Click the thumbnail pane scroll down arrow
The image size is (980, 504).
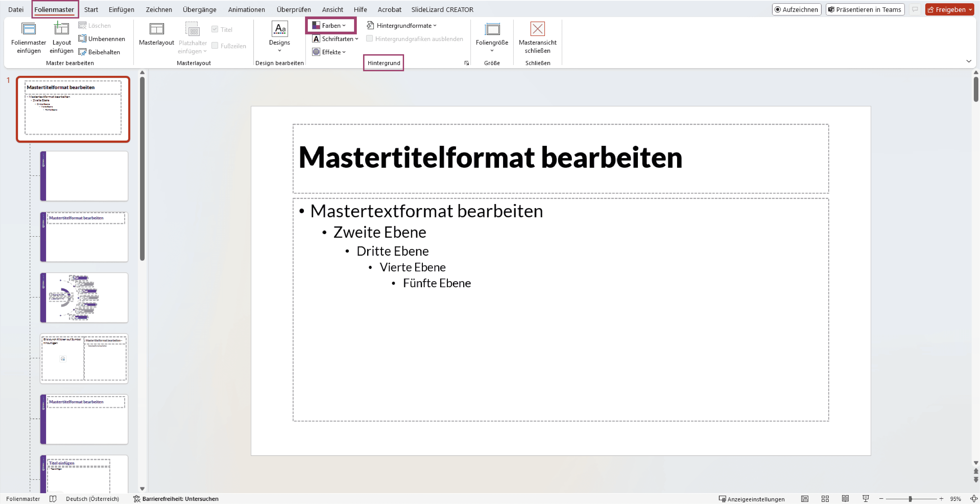pos(142,489)
